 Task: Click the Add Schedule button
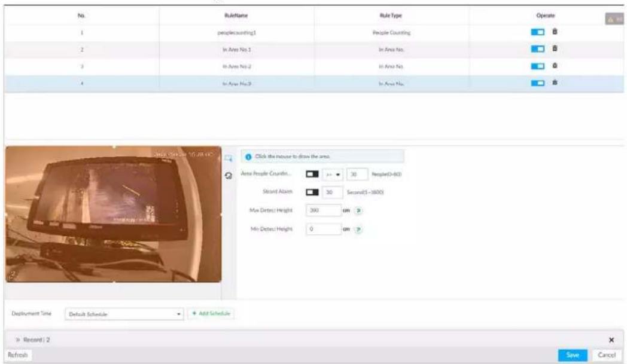pyautogui.click(x=211, y=314)
